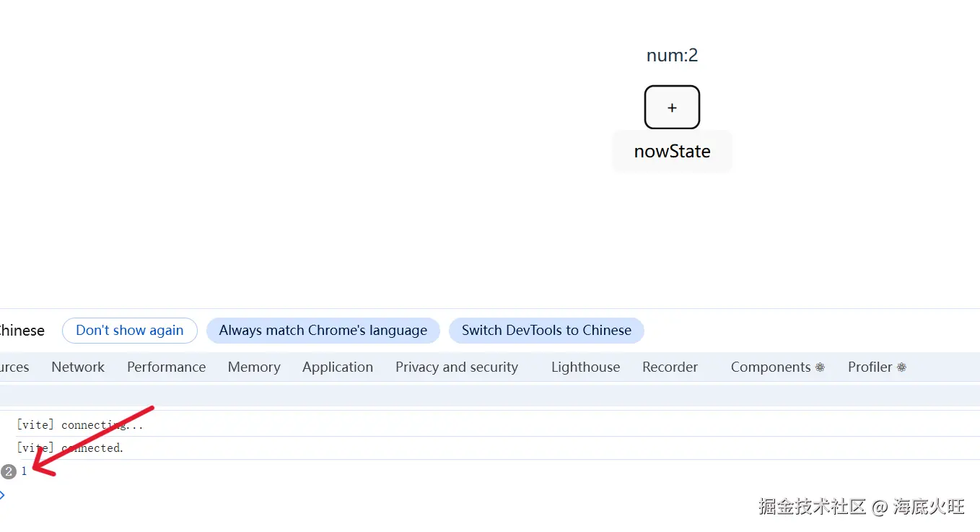Click the nowState button
This screenshot has height=532, width=980.
[672, 152]
